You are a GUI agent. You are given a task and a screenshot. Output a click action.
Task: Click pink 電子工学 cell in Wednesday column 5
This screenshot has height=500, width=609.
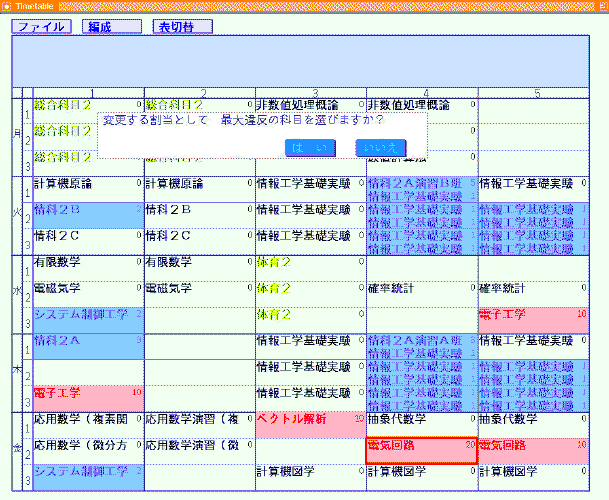532,314
